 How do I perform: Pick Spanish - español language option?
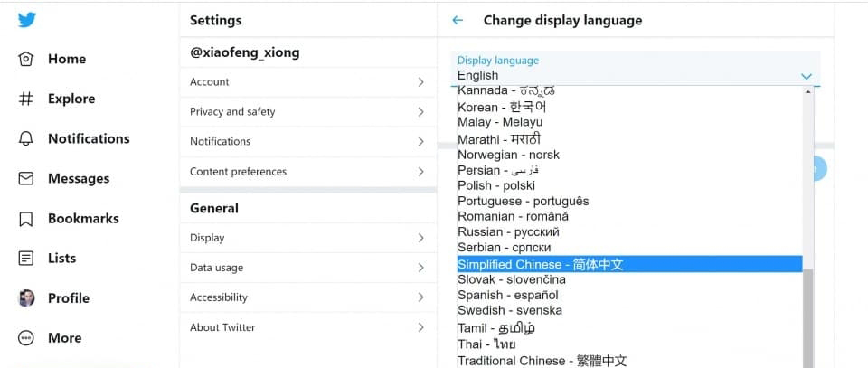click(507, 295)
